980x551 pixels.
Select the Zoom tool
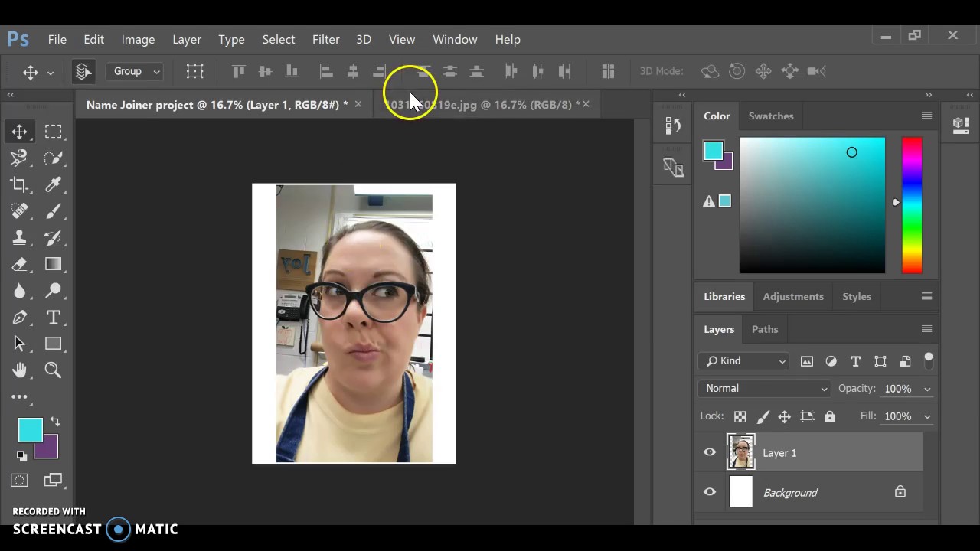tap(53, 370)
